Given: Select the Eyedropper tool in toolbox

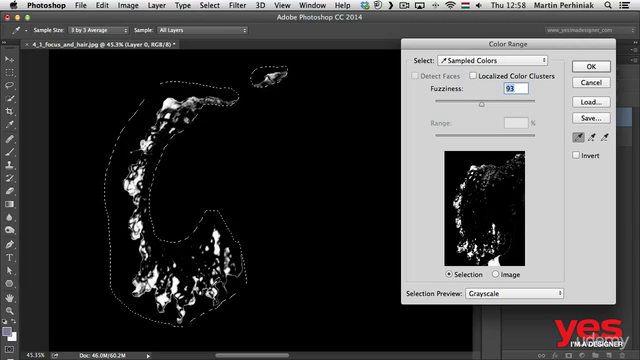Looking at the screenshot, I should 9,125.
